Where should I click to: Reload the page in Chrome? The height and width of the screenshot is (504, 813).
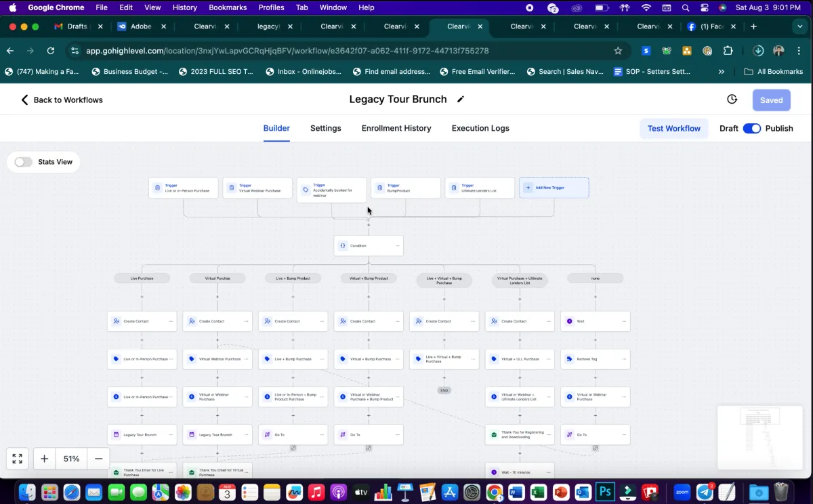tap(50, 51)
